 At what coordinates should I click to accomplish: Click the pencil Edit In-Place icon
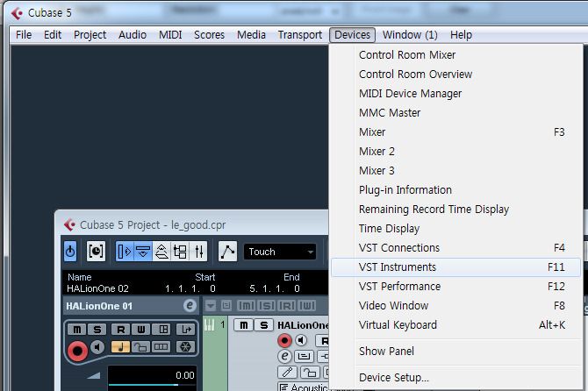[287, 373]
